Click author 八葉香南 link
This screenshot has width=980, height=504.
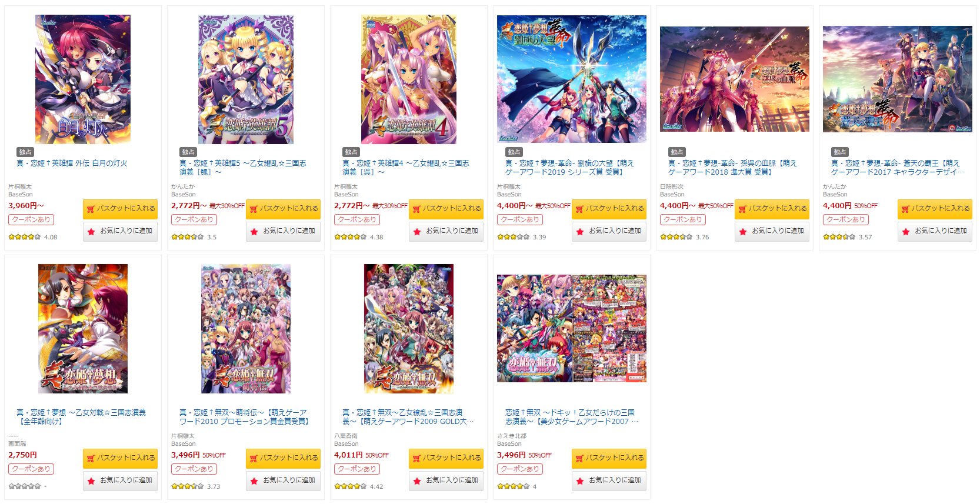coord(346,436)
